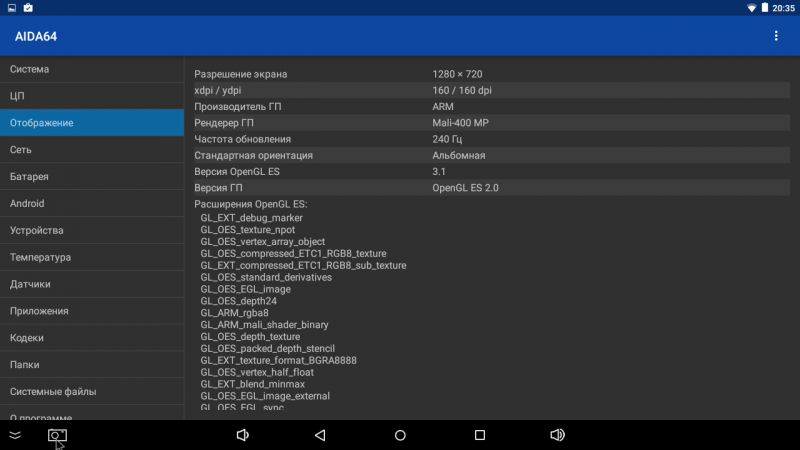Viewport: 800px width, 450px height.
Task: Tap the Mali-400 MP value
Action: 460,123
